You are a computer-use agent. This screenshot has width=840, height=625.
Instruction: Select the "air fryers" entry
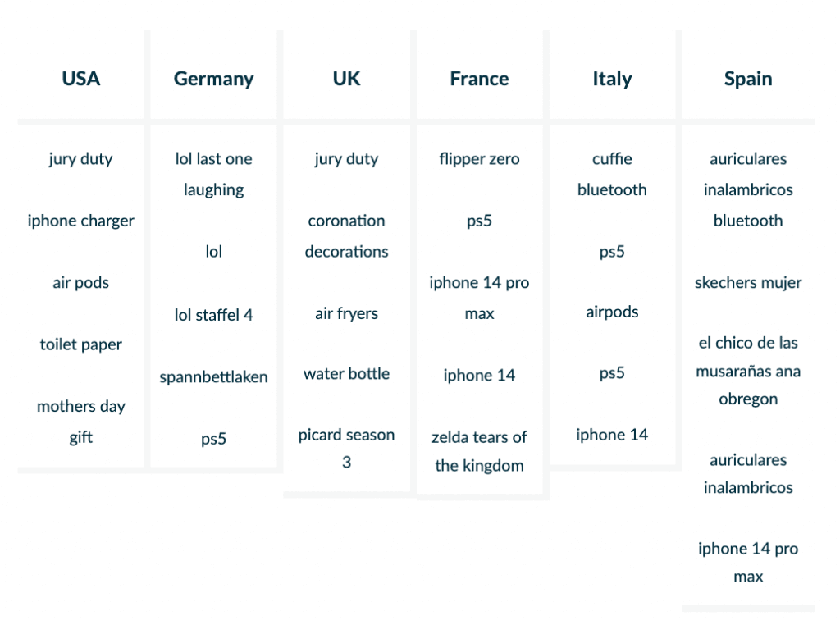click(346, 313)
